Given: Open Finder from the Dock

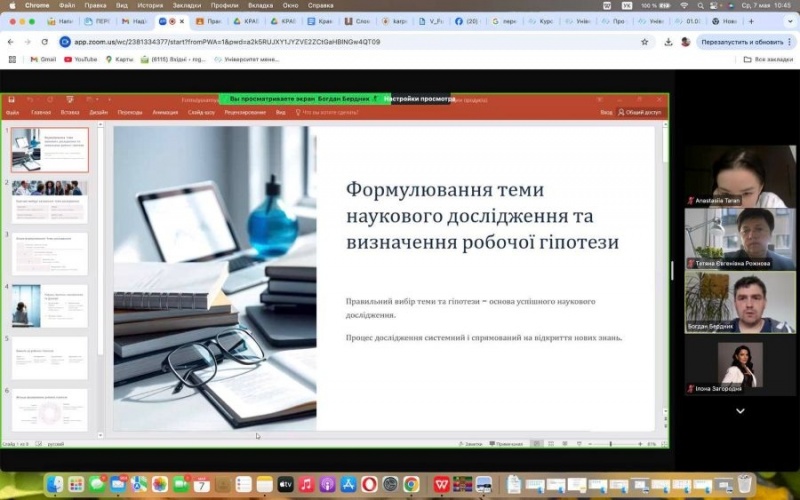Looking at the screenshot, I should (x=54, y=484).
